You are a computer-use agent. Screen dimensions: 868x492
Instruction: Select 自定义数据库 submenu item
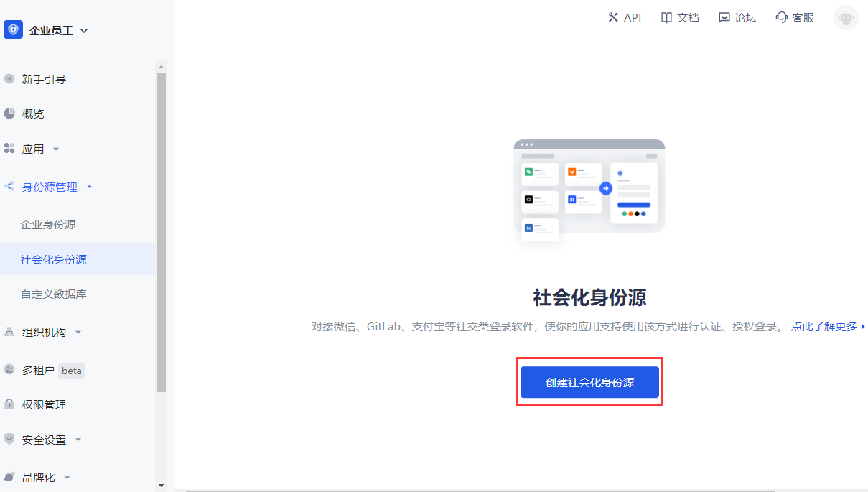pos(54,294)
